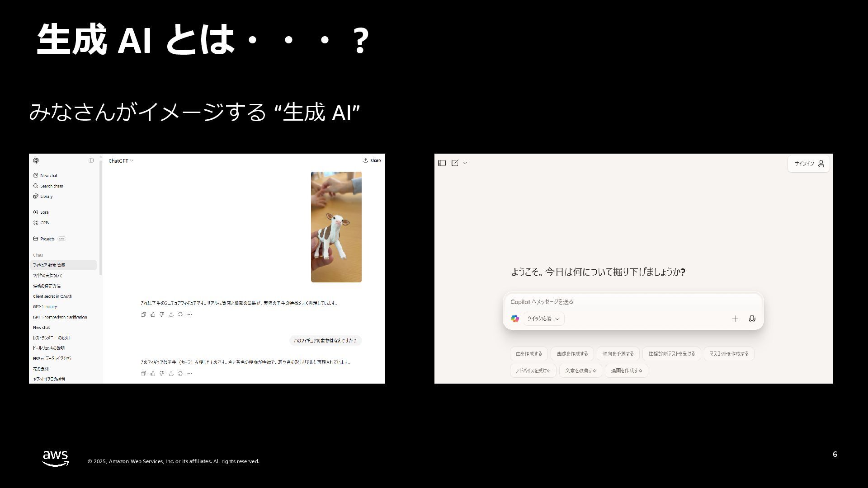Collapse the ChatGPT sidebar panel

(x=91, y=160)
